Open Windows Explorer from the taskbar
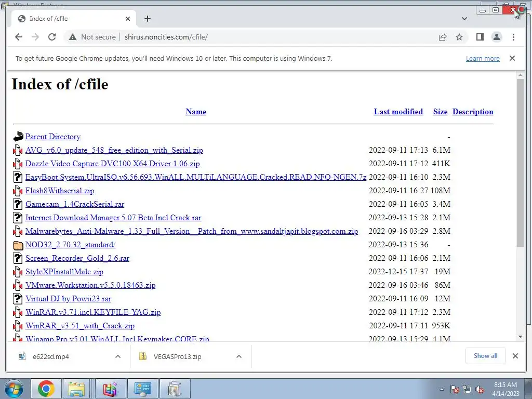The width and height of the screenshot is (532, 399). click(76, 389)
